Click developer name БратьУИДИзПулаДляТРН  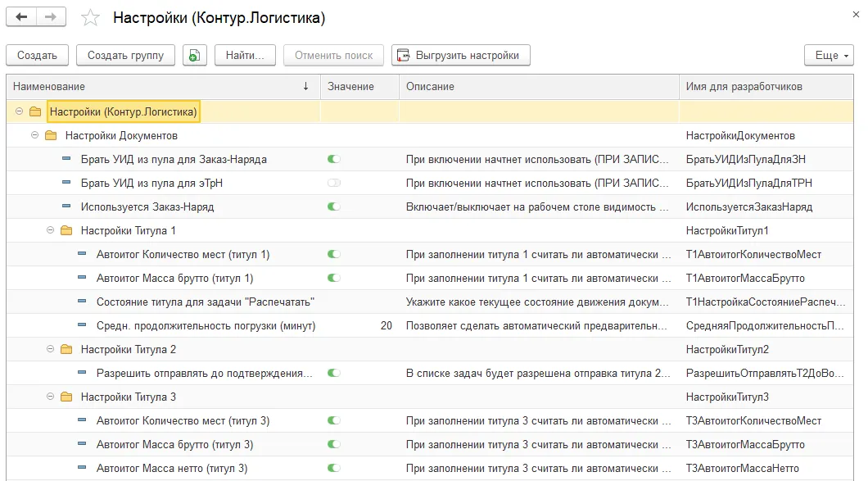tap(749, 184)
